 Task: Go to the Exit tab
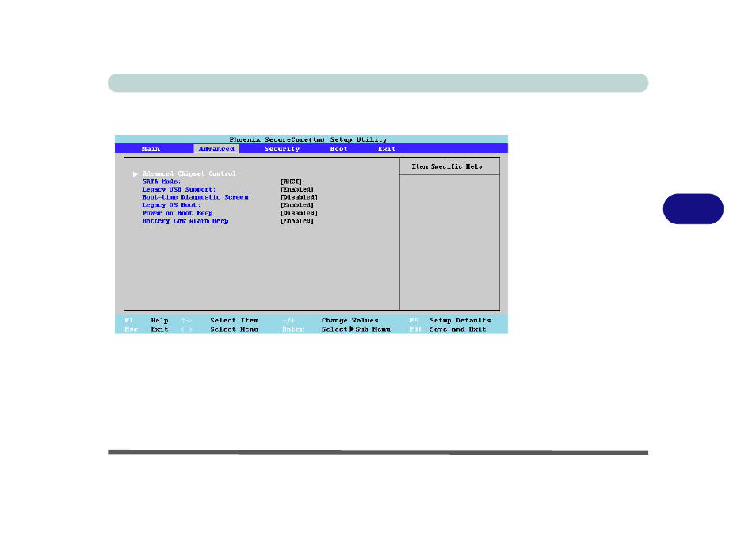point(387,149)
